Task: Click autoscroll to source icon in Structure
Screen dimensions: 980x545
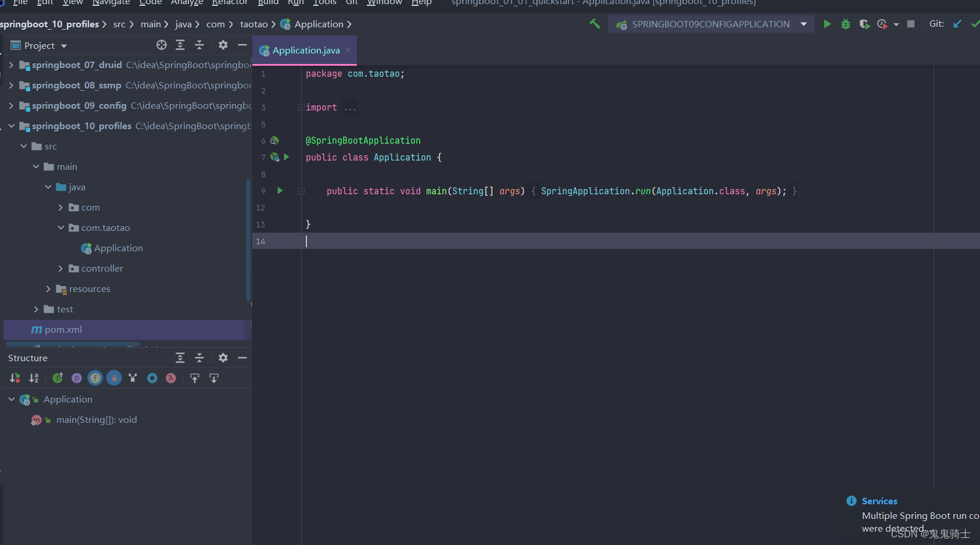Action: pyautogui.click(x=195, y=378)
